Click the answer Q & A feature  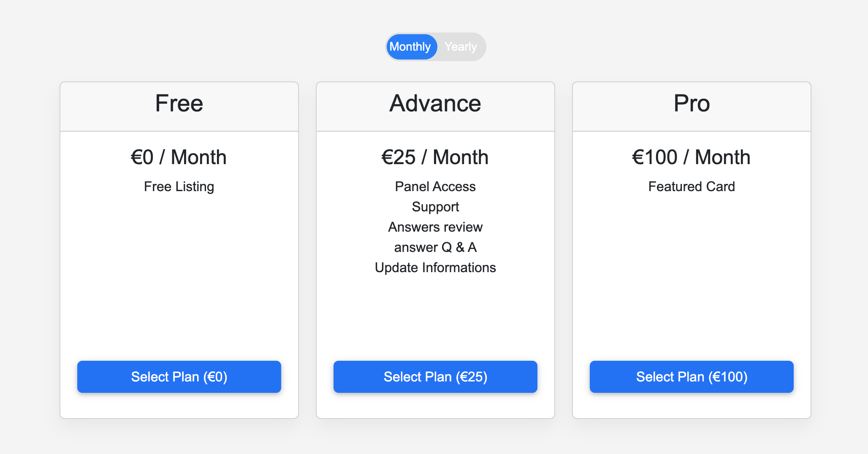tap(435, 247)
